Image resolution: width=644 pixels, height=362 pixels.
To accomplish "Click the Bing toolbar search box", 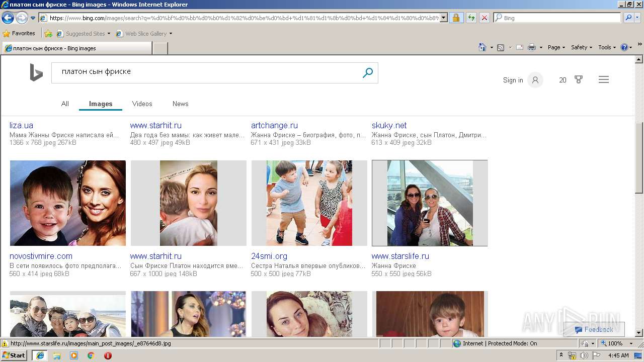I will click(557, 18).
